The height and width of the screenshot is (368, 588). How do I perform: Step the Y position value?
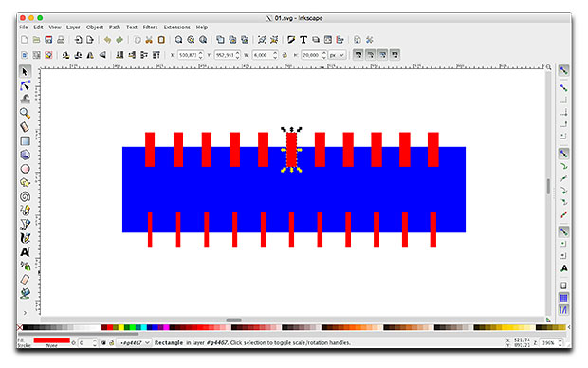click(x=237, y=55)
